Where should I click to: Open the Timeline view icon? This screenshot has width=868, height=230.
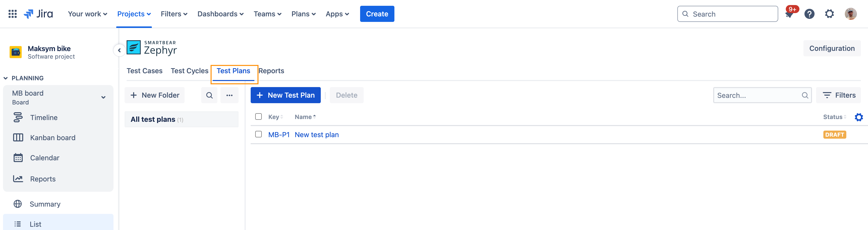tap(18, 117)
